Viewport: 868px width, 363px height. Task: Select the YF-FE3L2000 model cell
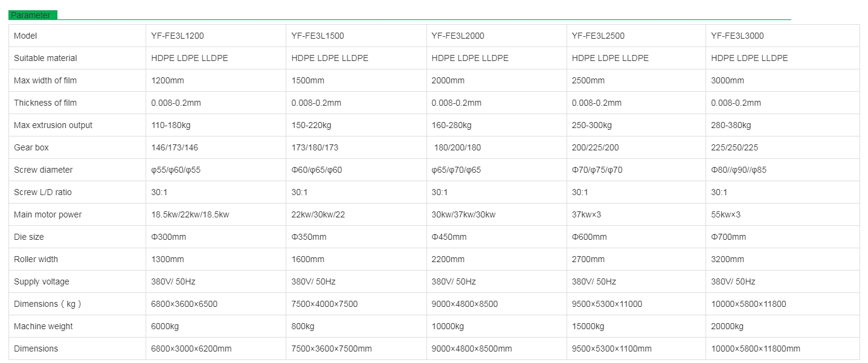(458, 36)
